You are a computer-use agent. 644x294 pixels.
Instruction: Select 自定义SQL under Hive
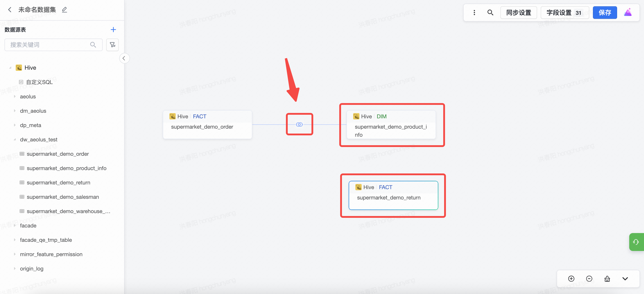point(39,82)
